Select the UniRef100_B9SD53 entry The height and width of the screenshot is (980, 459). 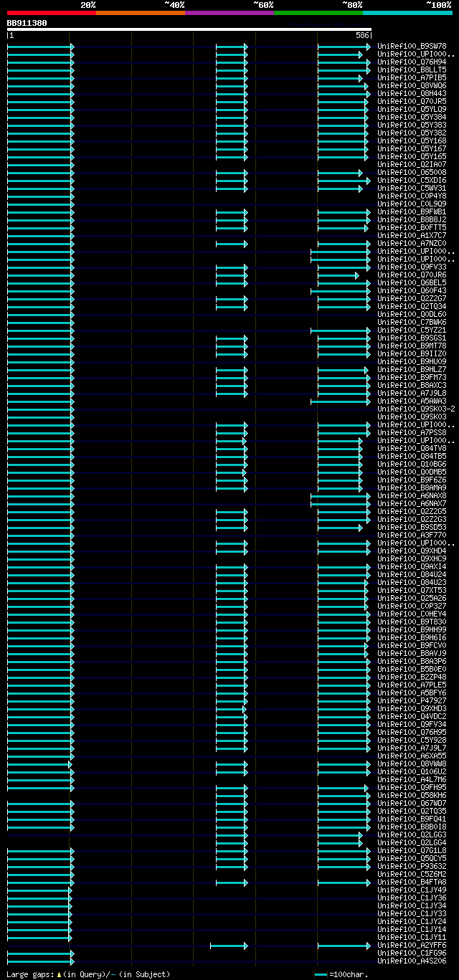coord(412,527)
